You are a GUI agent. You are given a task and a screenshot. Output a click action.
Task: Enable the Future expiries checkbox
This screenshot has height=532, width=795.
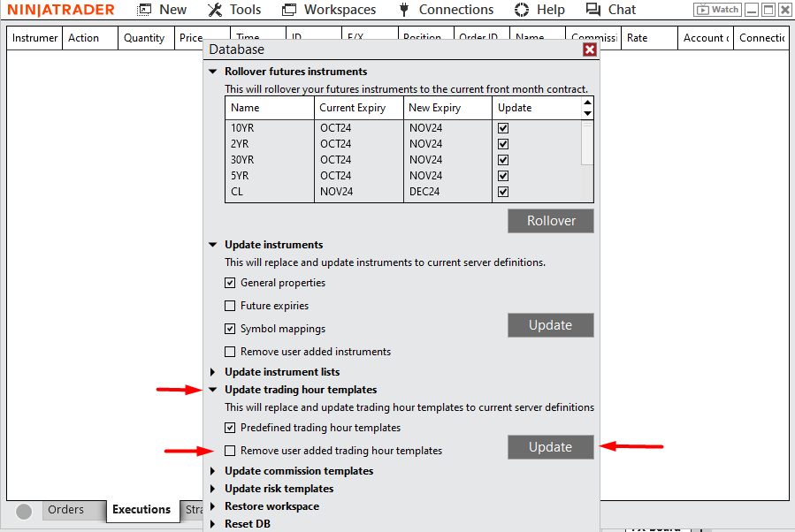(231, 306)
